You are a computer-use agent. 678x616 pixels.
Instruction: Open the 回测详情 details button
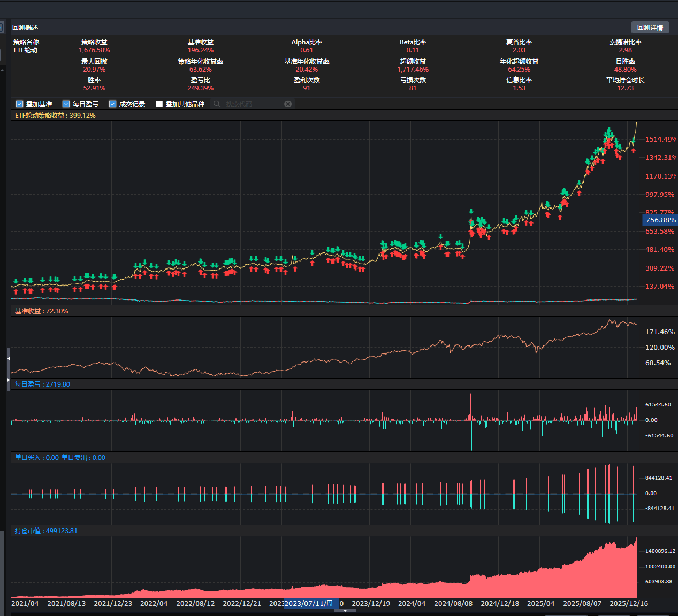pyautogui.click(x=650, y=27)
